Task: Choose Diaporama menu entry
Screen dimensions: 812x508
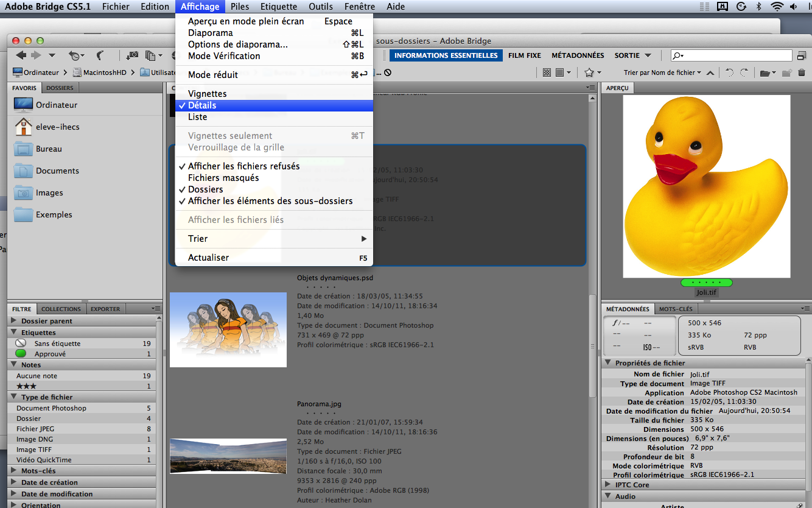Action: (x=274, y=33)
